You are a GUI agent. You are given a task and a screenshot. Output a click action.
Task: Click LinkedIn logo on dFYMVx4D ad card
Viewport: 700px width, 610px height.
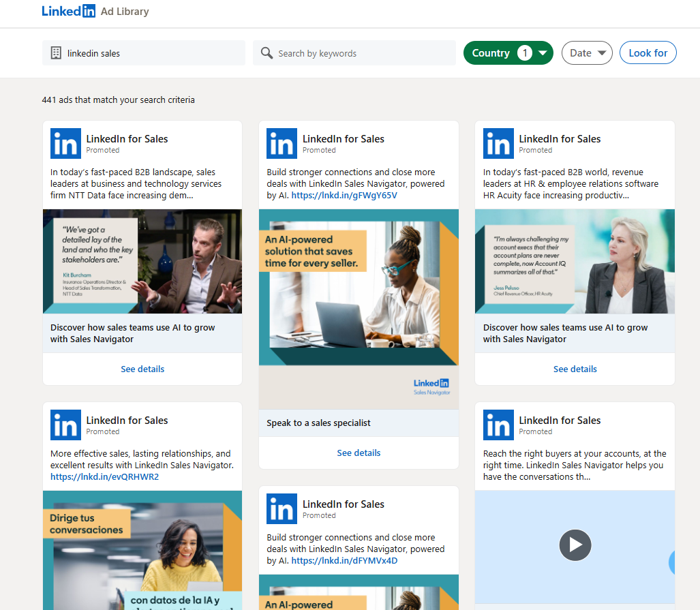tap(281, 508)
